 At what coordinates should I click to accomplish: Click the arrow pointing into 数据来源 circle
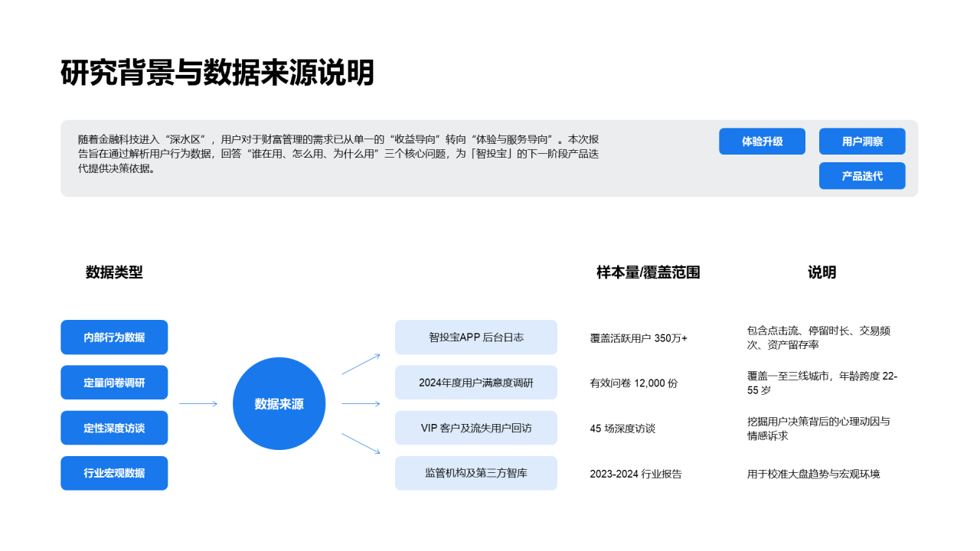(x=198, y=404)
